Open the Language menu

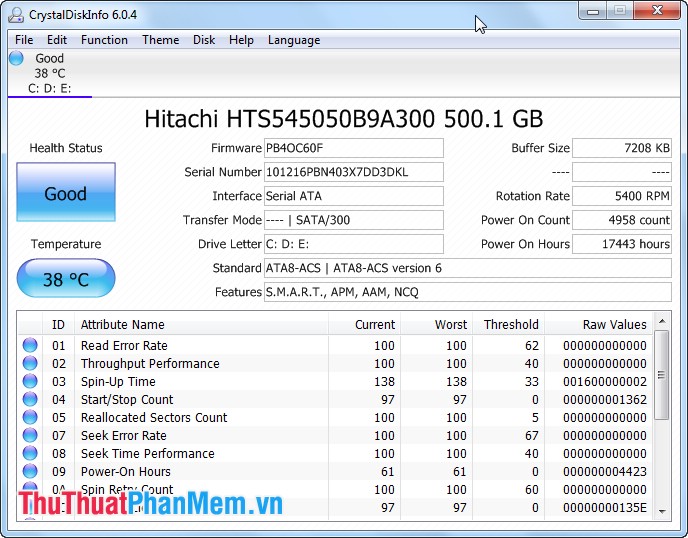tap(294, 40)
